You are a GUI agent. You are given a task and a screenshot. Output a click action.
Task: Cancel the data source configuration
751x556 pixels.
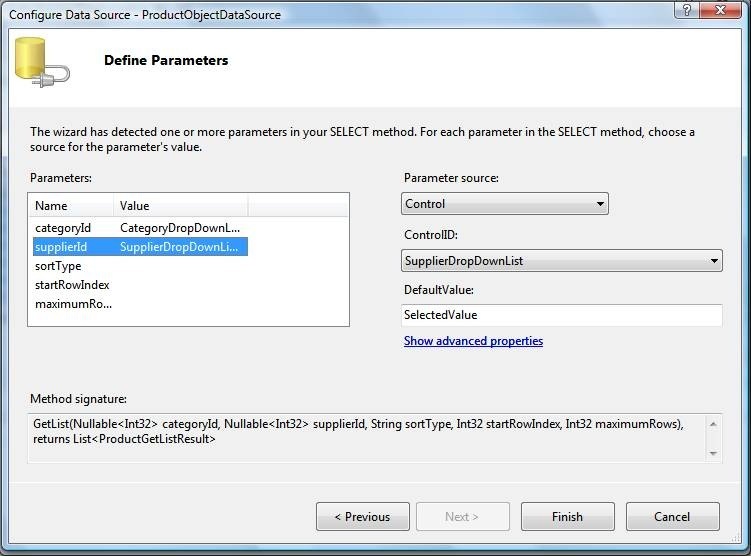coord(672,517)
